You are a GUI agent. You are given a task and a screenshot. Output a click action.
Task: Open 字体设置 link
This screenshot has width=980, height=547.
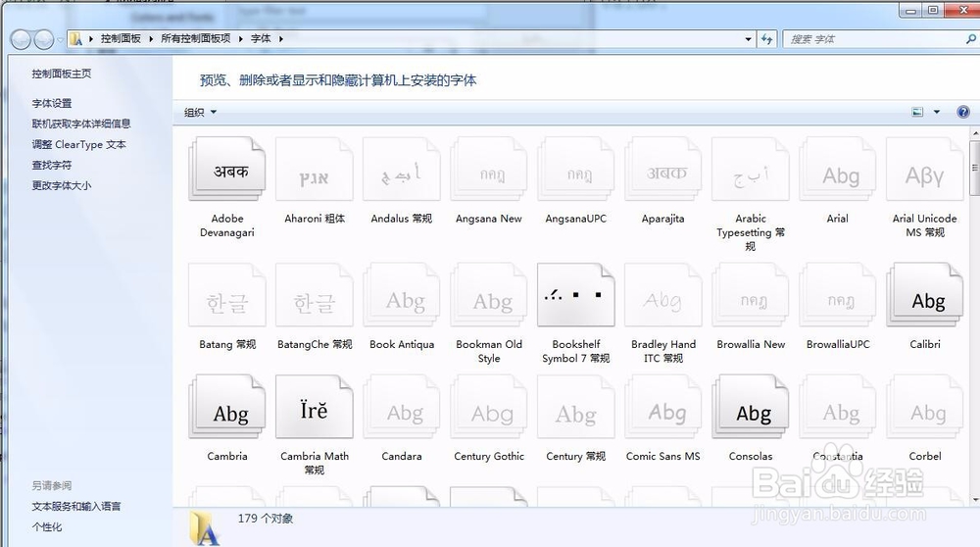click(52, 103)
